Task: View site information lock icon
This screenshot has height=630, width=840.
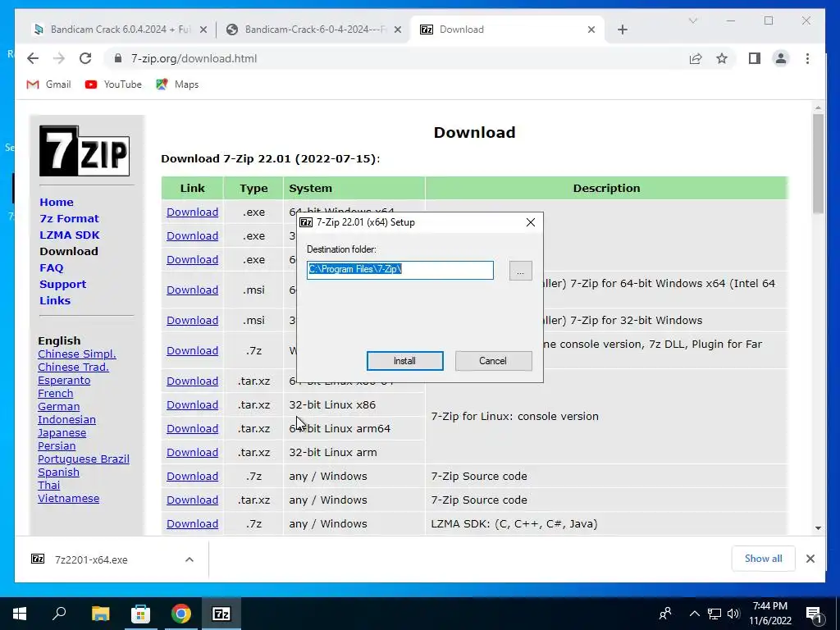Action: click(118, 58)
